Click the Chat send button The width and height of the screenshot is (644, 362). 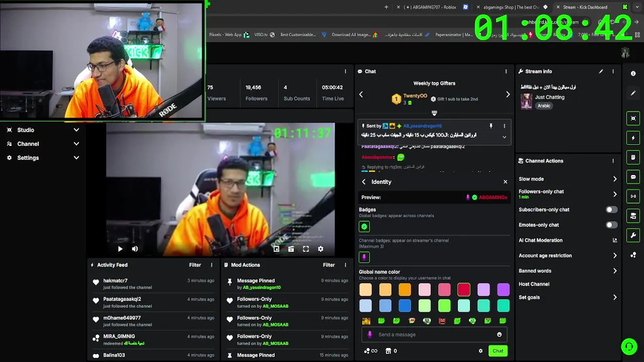[498, 351]
